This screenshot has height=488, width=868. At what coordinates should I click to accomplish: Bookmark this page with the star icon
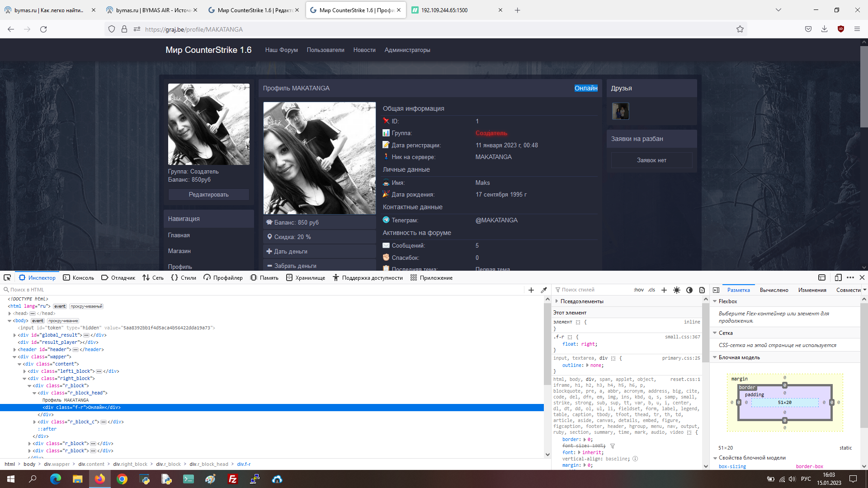(x=740, y=29)
